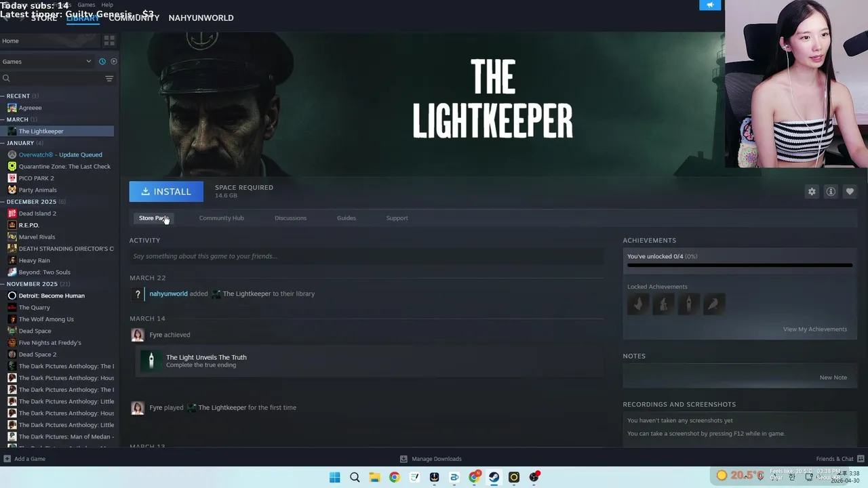This screenshot has width=868, height=488.
Task: Select Five Nights at Freddy's
Action: click(x=50, y=342)
